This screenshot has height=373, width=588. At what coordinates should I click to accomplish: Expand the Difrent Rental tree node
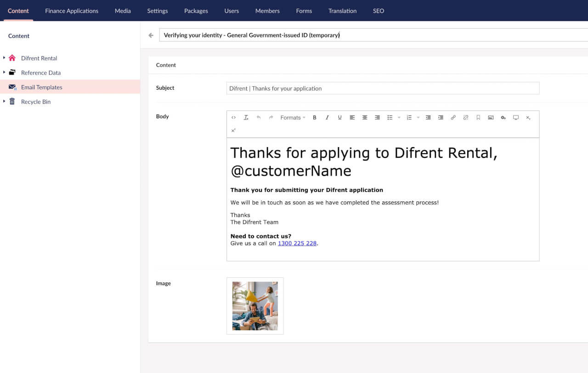(x=4, y=58)
